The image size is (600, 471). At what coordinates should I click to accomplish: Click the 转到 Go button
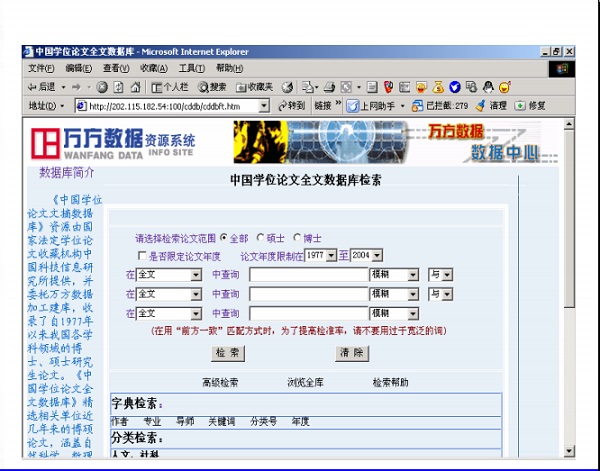click(292, 106)
